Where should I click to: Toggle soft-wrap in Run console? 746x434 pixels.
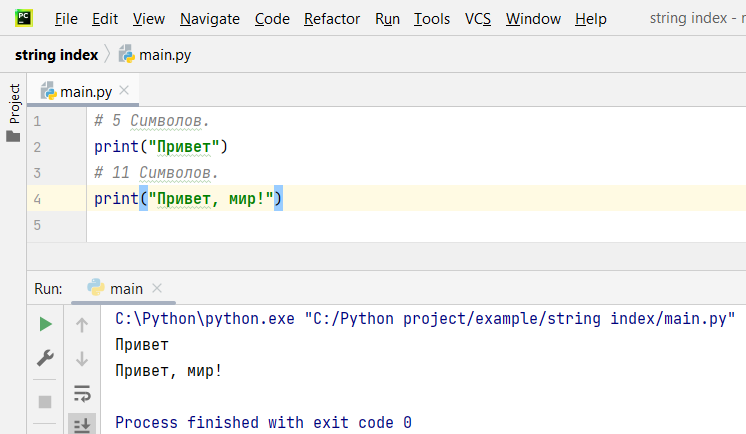(x=82, y=394)
